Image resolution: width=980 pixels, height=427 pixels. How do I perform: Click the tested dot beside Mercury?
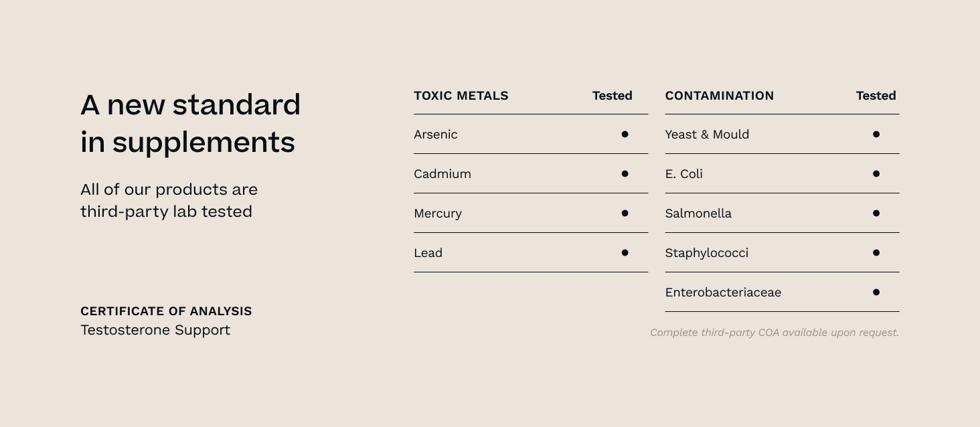point(625,213)
